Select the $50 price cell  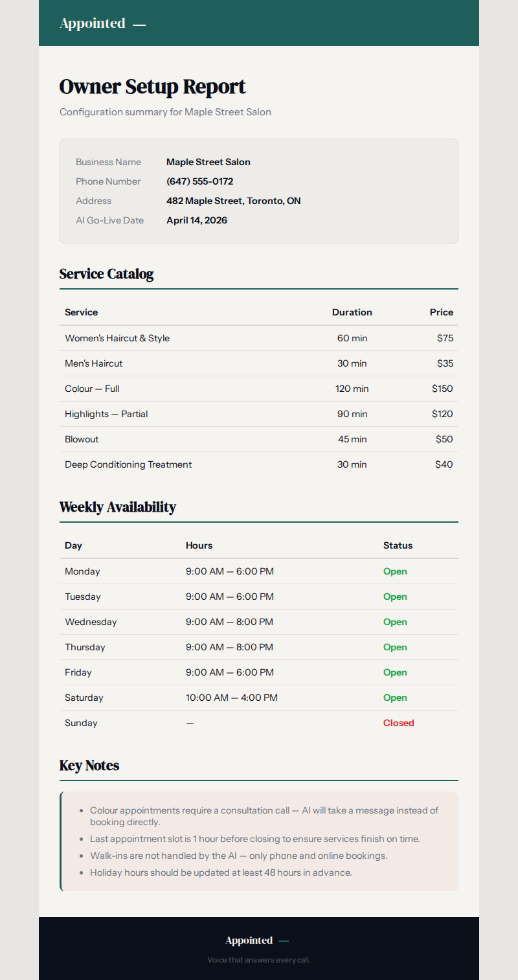[x=444, y=439]
